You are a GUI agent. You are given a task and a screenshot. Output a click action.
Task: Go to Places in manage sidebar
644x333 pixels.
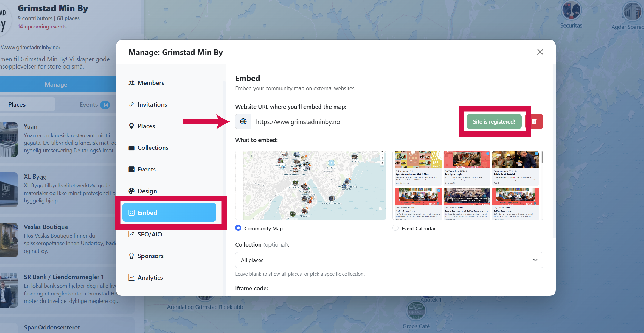pyautogui.click(x=169, y=126)
